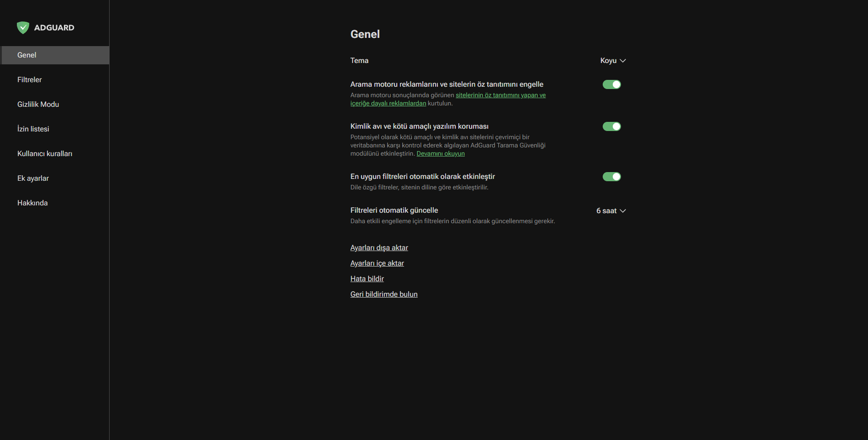The height and width of the screenshot is (440, 868).
Task: Click the Kimlik avı ve kötü amaçlı yazılım koruması title
Action: click(x=419, y=126)
